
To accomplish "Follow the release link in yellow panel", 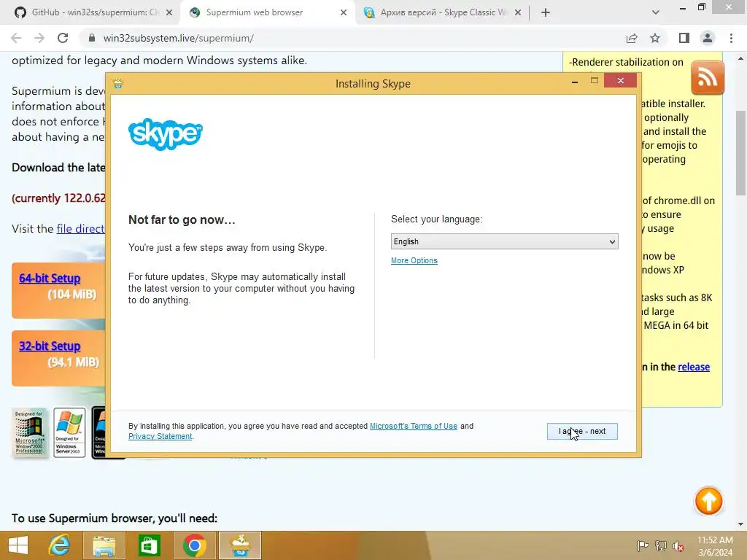I will click(x=694, y=367).
